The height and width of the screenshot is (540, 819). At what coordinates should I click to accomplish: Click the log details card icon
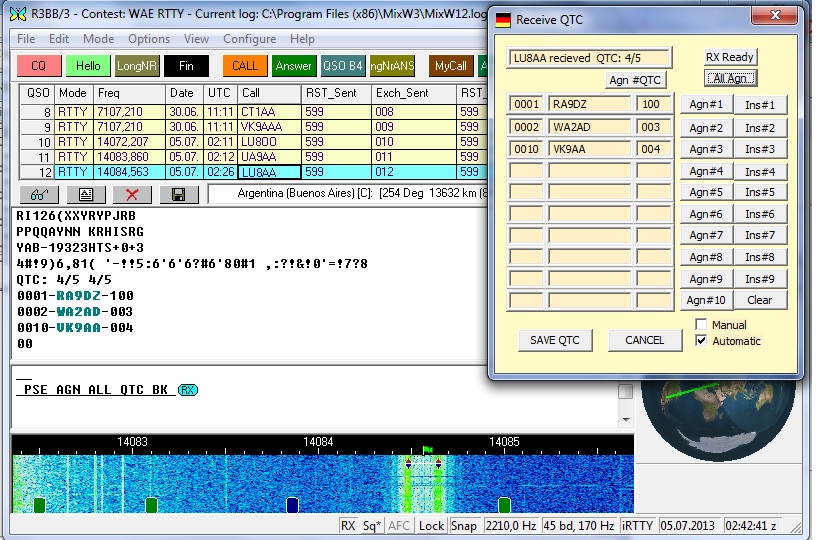point(86,194)
